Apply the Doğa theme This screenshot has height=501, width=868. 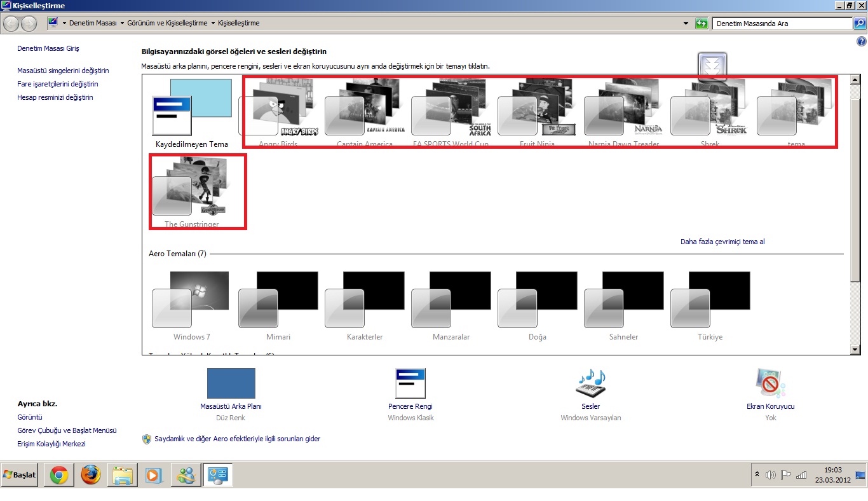(538, 306)
